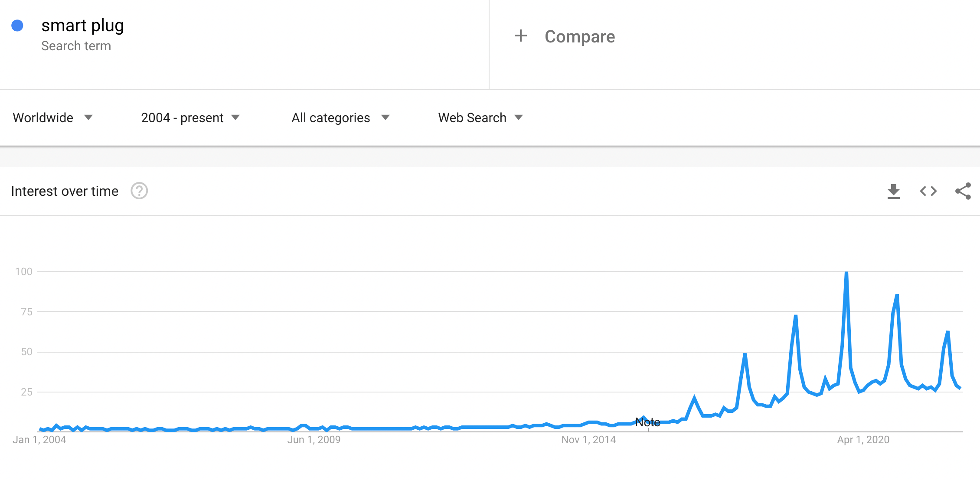Click the Note marker on the chart

648,422
